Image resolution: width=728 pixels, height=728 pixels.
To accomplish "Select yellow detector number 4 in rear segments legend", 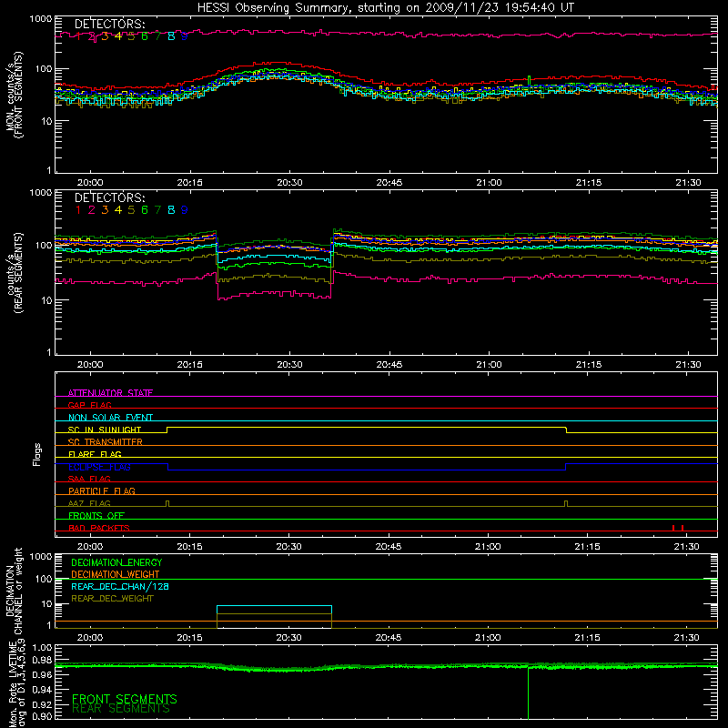I will [x=118, y=210].
